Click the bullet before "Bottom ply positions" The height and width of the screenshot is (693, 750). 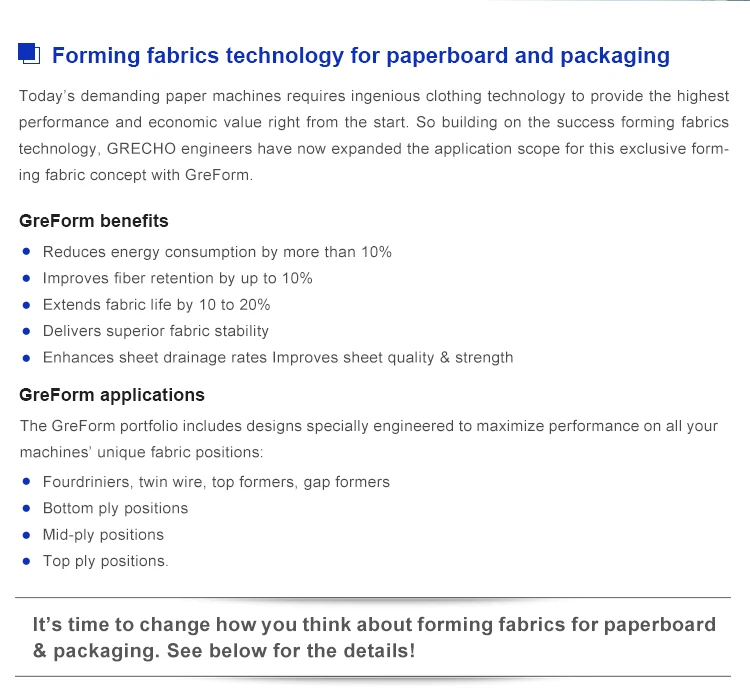pyautogui.click(x=27, y=508)
